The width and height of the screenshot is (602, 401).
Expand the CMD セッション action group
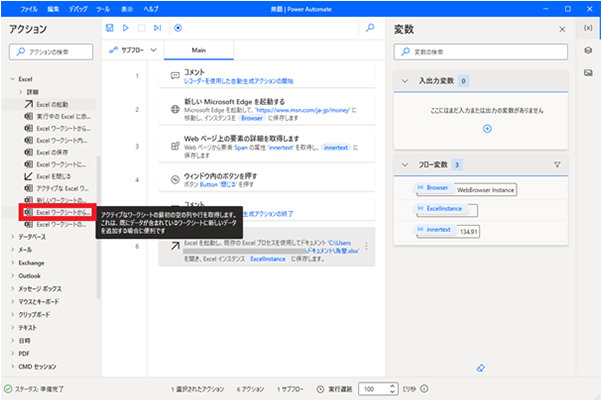click(x=12, y=366)
